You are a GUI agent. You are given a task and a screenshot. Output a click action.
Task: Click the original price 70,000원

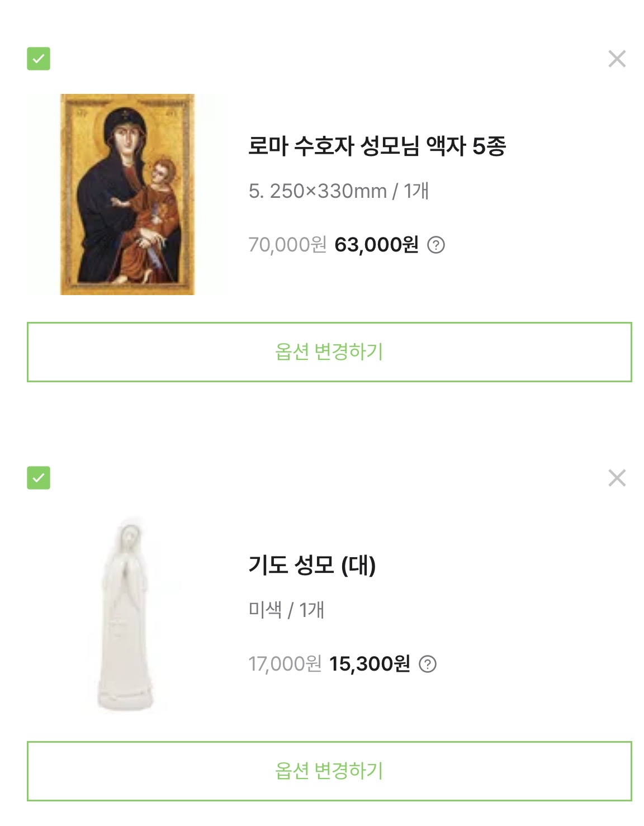[x=287, y=245]
